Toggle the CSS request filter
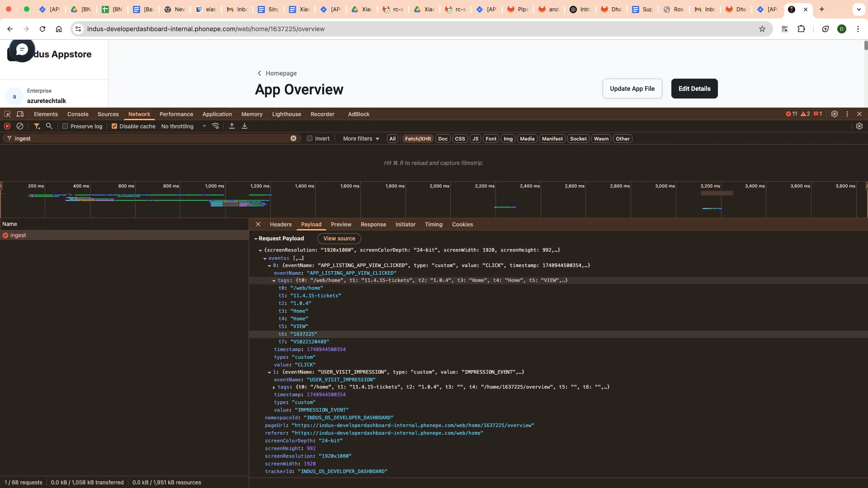Viewport: 868px width, 488px height. point(460,139)
